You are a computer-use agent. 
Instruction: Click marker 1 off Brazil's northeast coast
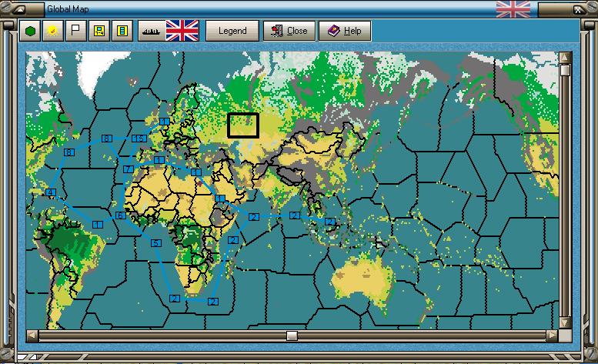(x=98, y=225)
